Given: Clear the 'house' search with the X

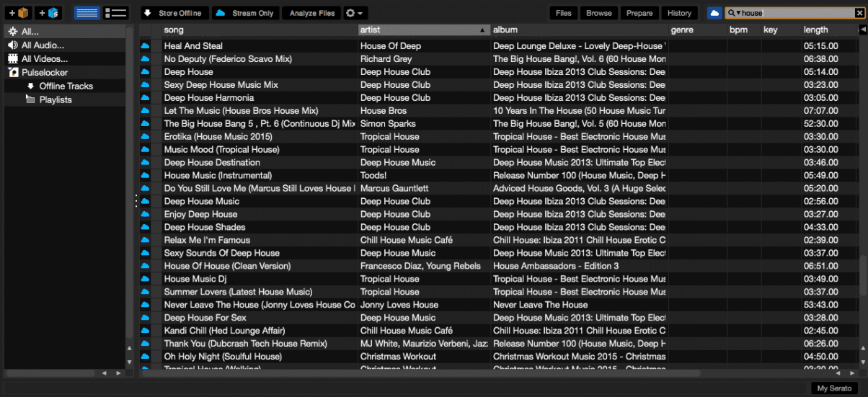Looking at the screenshot, I should click(859, 13).
